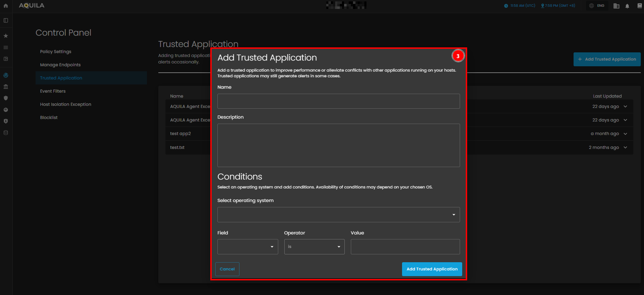This screenshot has width=644, height=295.
Task: Expand the Field dropdown
Action: pyautogui.click(x=248, y=247)
